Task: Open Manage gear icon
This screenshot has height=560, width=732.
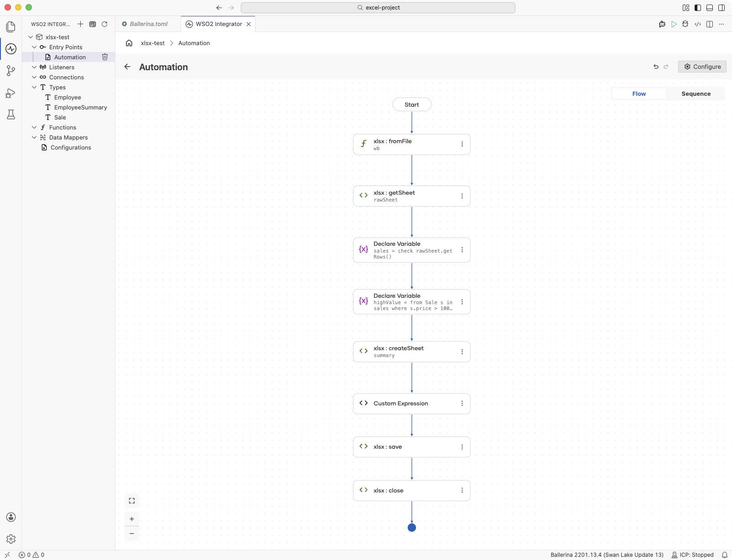Action: click(11, 539)
